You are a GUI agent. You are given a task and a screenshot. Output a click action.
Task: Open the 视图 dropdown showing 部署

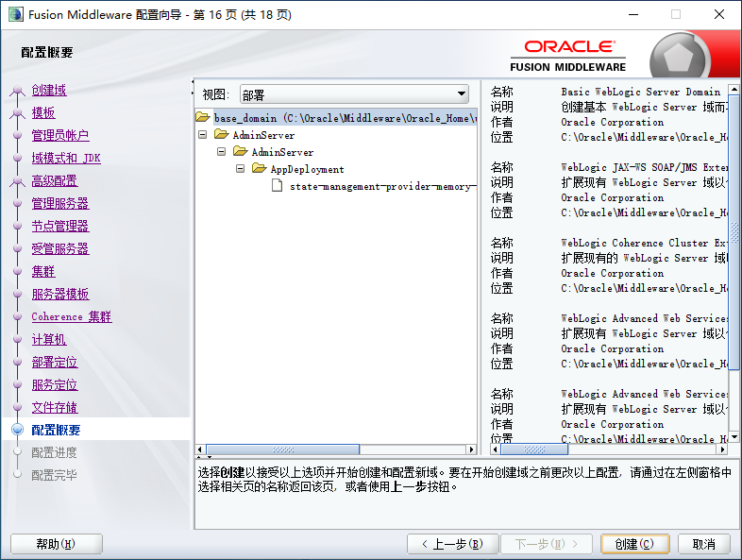point(354,94)
